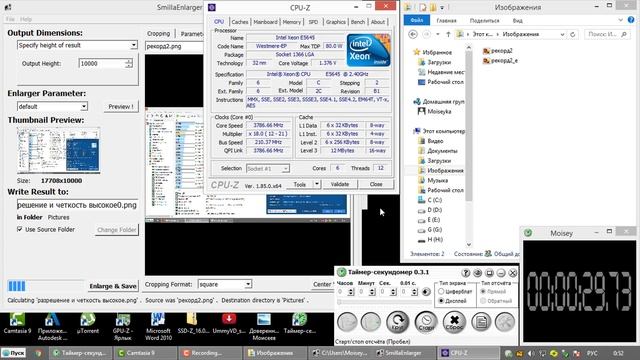Switch to the Caches tab in CPU-Z

pos(240,22)
